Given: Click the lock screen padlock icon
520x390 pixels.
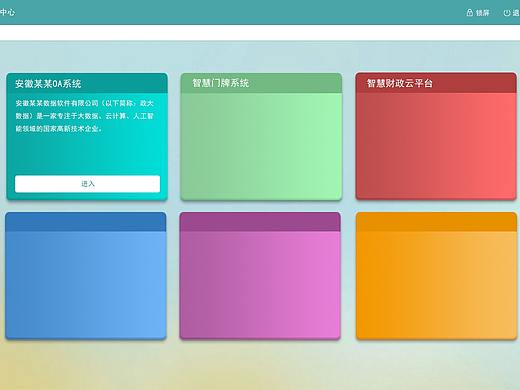Looking at the screenshot, I should tap(470, 13).
